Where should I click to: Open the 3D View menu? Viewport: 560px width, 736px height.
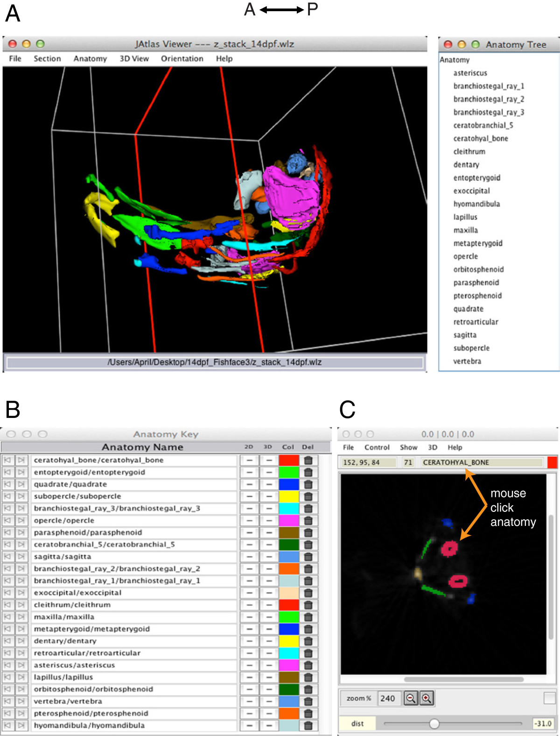(x=134, y=58)
